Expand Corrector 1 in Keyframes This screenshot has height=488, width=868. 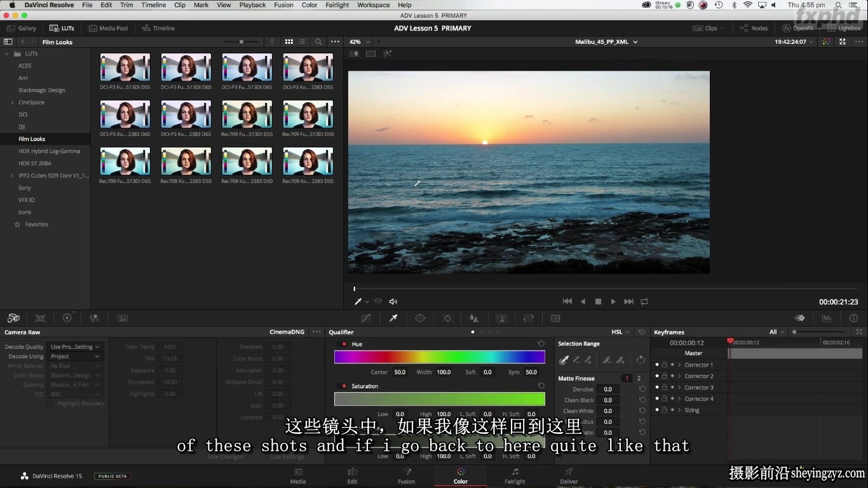[679, 365]
